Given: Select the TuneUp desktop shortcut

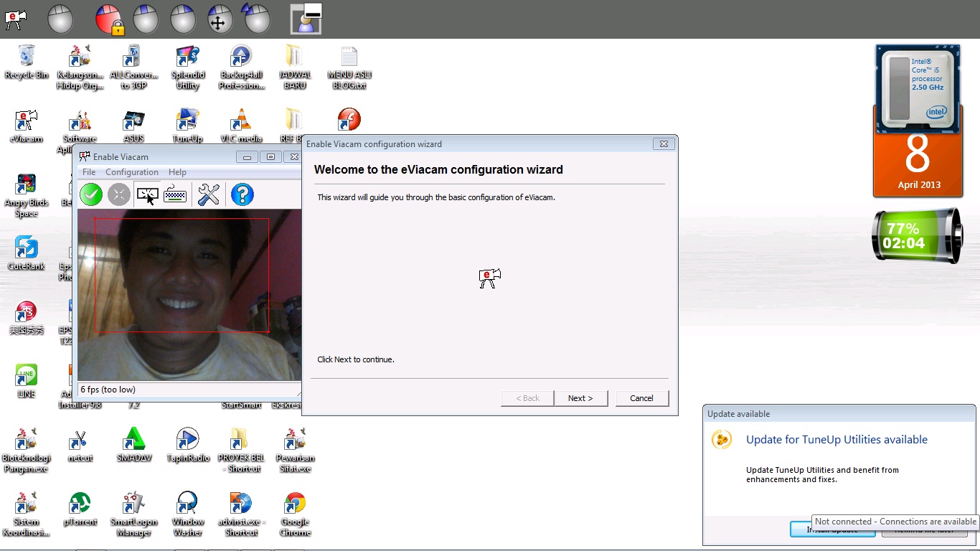Looking at the screenshot, I should (x=187, y=126).
